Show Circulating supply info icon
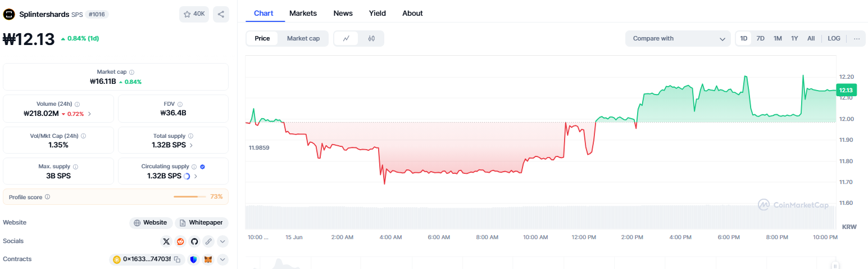 (194, 167)
